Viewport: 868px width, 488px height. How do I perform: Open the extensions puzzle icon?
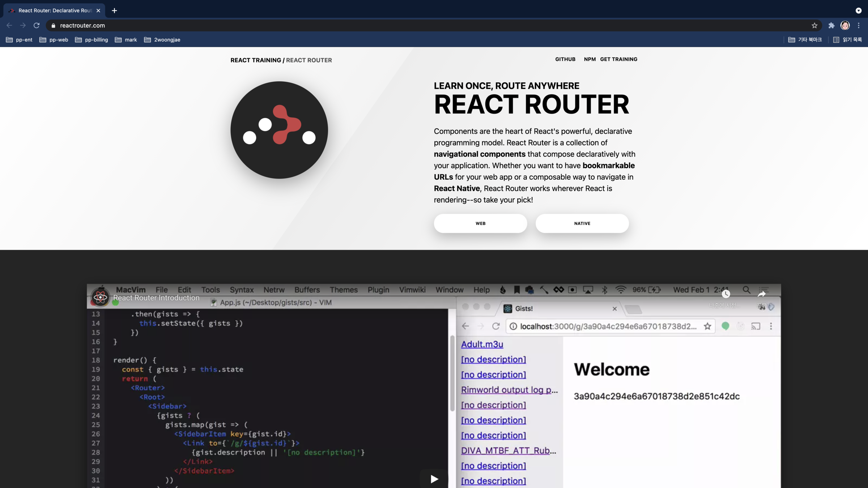click(x=831, y=25)
